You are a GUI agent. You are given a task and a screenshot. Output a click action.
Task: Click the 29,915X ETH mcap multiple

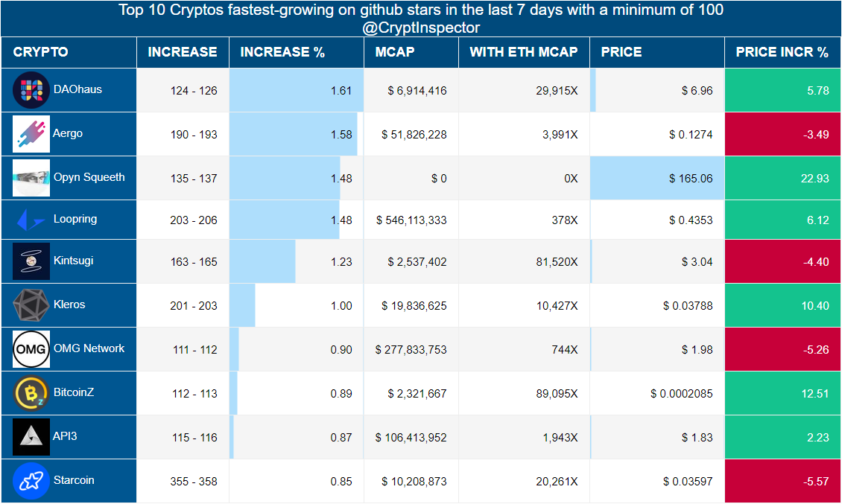pos(557,91)
